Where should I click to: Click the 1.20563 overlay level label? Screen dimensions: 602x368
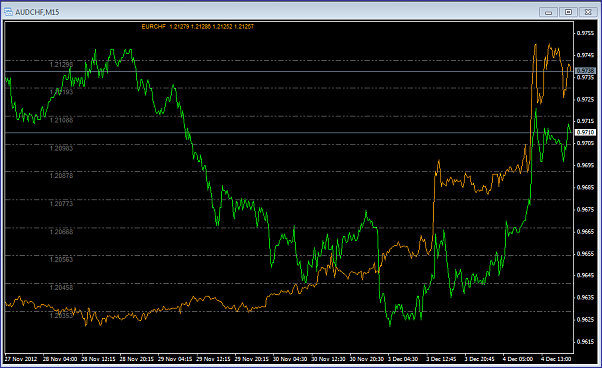pyautogui.click(x=61, y=259)
